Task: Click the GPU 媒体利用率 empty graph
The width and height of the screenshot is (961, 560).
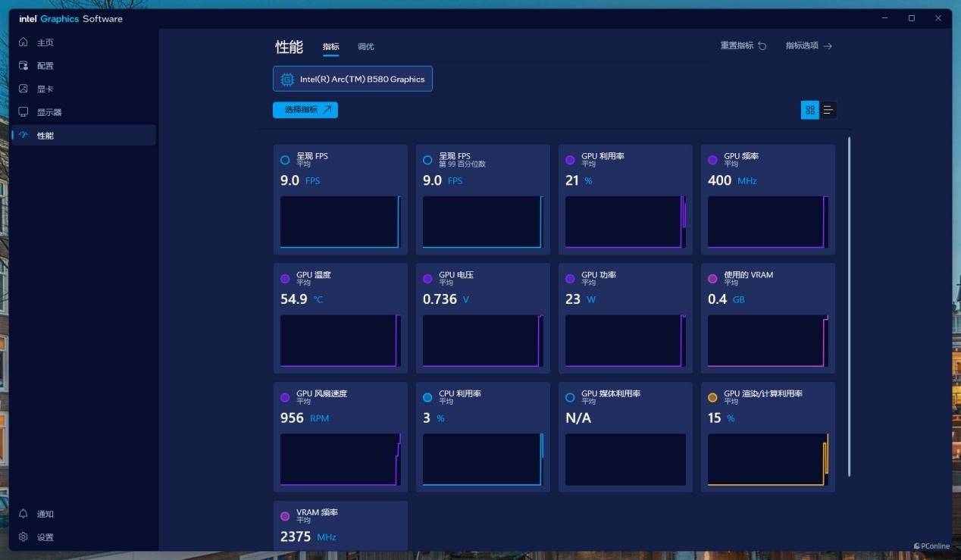Action: (625, 460)
